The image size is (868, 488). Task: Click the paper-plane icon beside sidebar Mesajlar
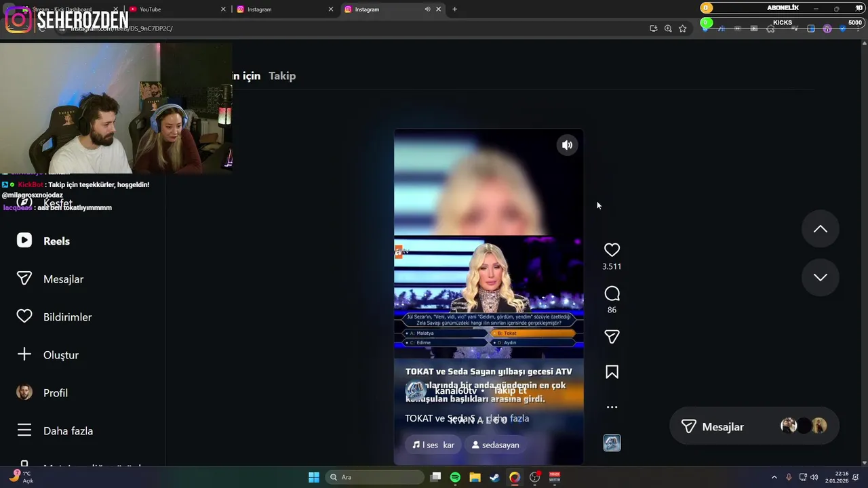[x=24, y=279]
